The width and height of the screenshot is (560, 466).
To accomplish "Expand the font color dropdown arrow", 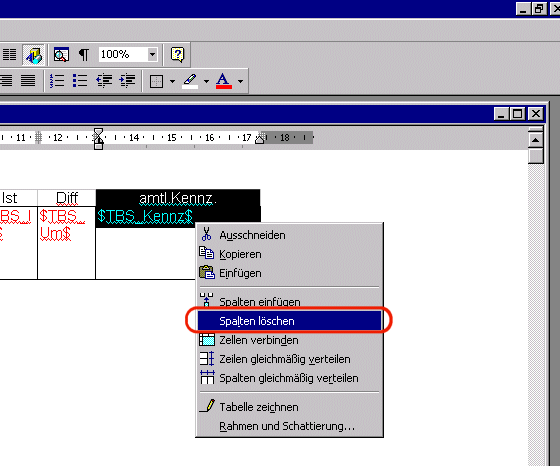I will (x=240, y=81).
